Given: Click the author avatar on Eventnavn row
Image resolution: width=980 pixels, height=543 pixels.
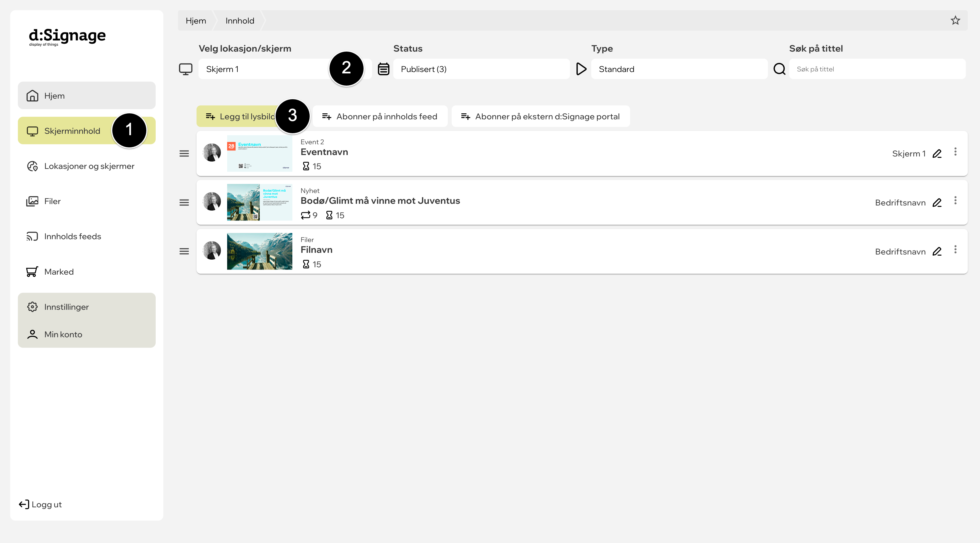Looking at the screenshot, I should 212,153.
